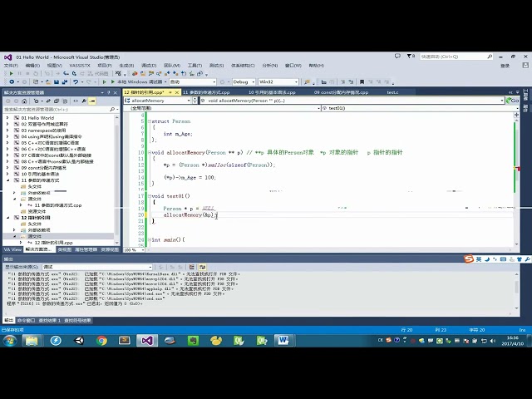Click the Sogou input method S icon
Image resolution: width=532 pixels, height=399 pixels.
(469, 259)
